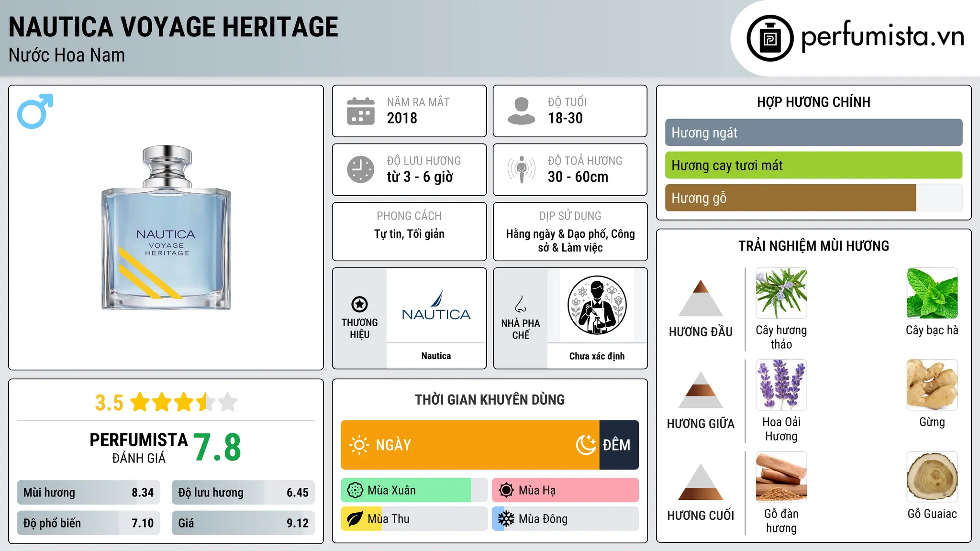Open the rosemary (Cây hương thảo) note image
The width and height of the screenshot is (980, 551).
781,293
